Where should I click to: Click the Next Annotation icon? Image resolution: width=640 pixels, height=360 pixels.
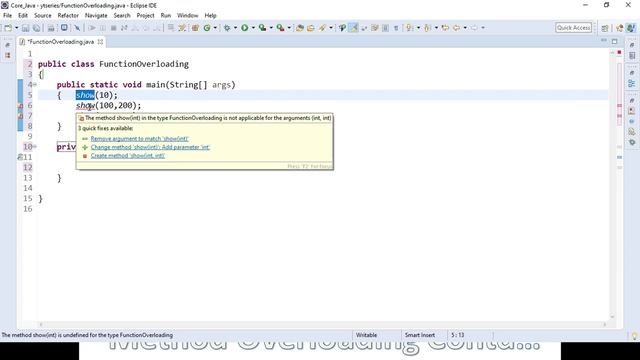coord(410,28)
